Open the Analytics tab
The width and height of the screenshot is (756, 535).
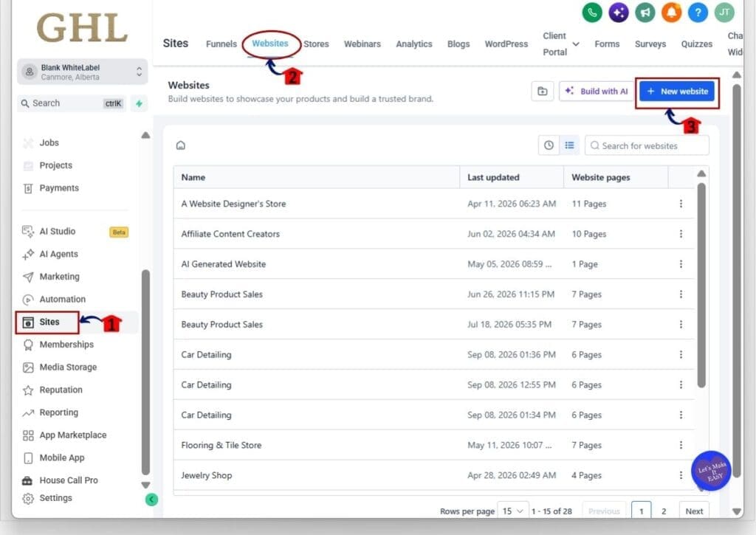point(414,44)
